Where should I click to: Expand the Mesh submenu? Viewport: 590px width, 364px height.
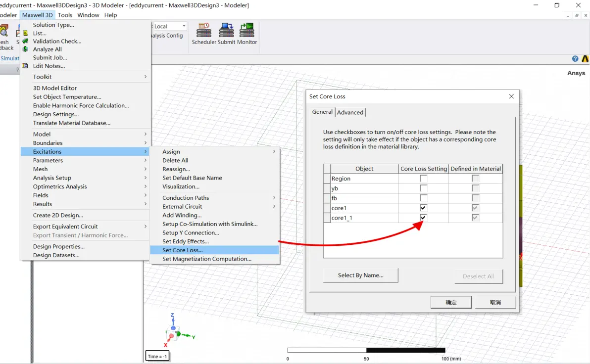pos(86,169)
